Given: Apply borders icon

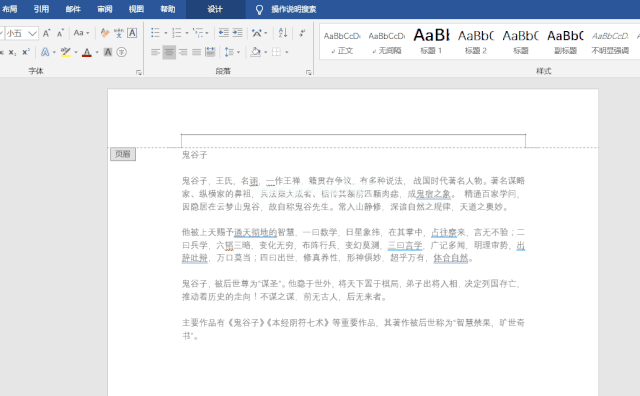Looking at the screenshot, I should [276, 52].
